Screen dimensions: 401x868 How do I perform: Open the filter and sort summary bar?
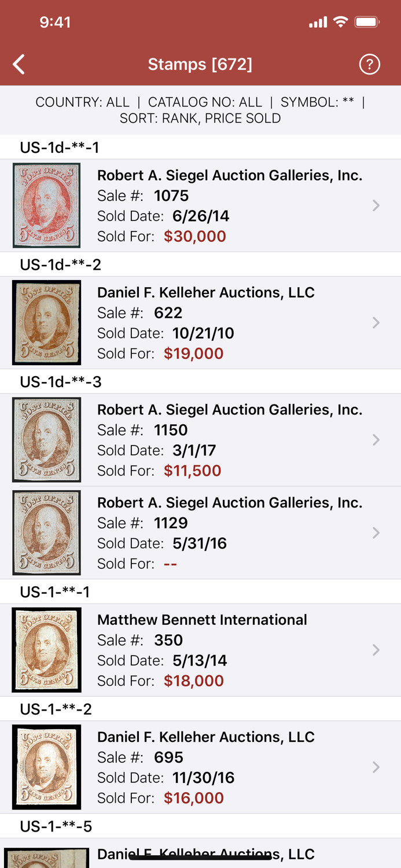(200, 110)
